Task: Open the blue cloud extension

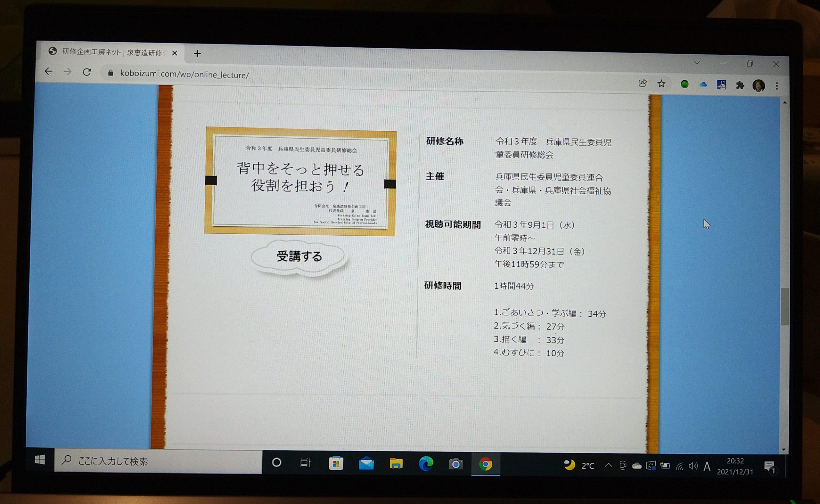Action: pyautogui.click(x=703, y=85)
